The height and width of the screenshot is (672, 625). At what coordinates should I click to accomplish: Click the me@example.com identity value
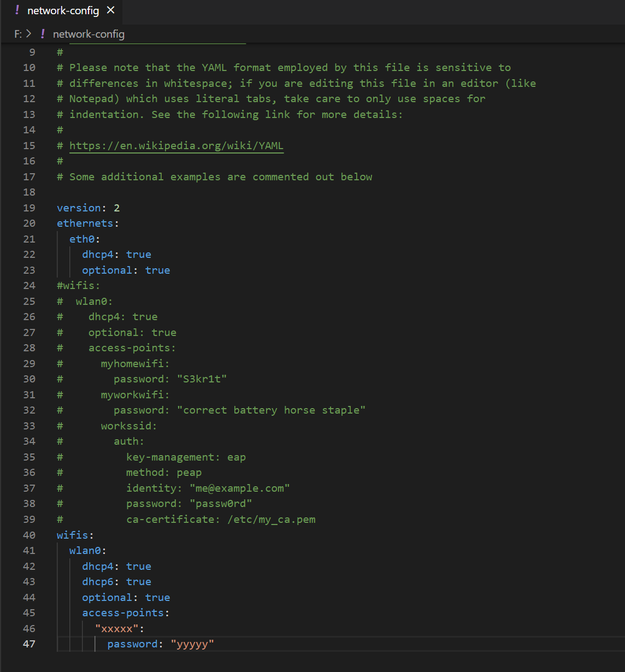[239, 488]
